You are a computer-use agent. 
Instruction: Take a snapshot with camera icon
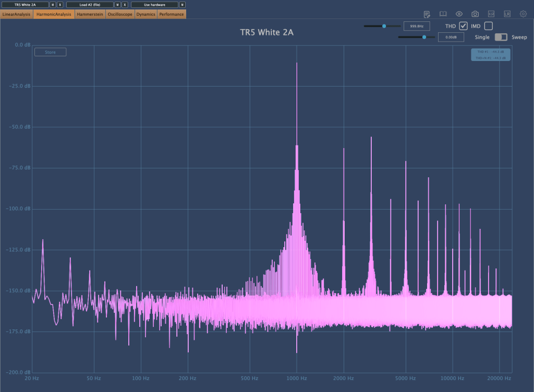(475, 14)
